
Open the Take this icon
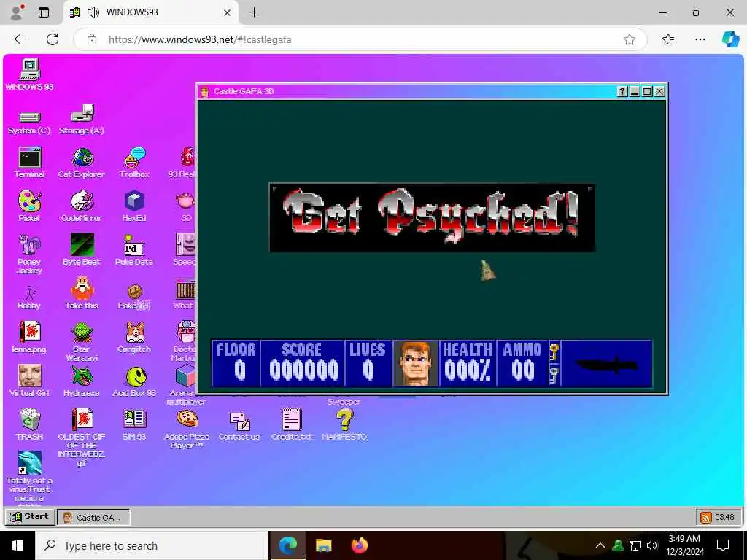[x=82, y=293]
